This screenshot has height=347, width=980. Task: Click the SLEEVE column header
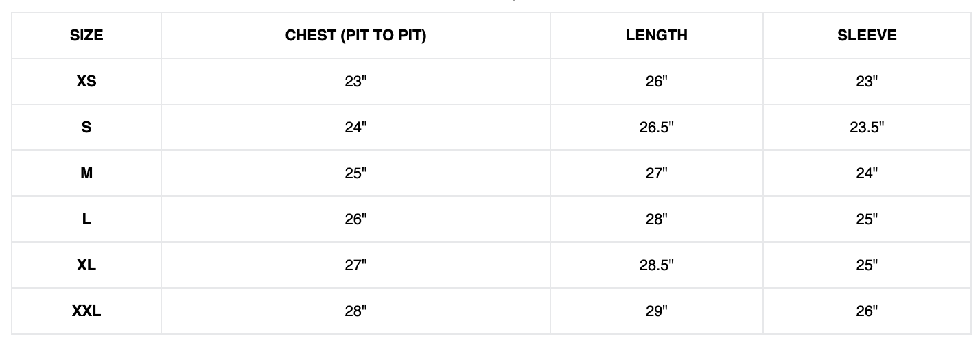coord(867,36)
